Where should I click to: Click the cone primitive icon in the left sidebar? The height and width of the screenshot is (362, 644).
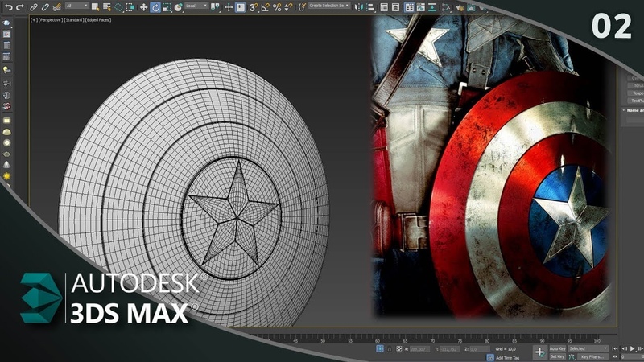click(6, 165)
